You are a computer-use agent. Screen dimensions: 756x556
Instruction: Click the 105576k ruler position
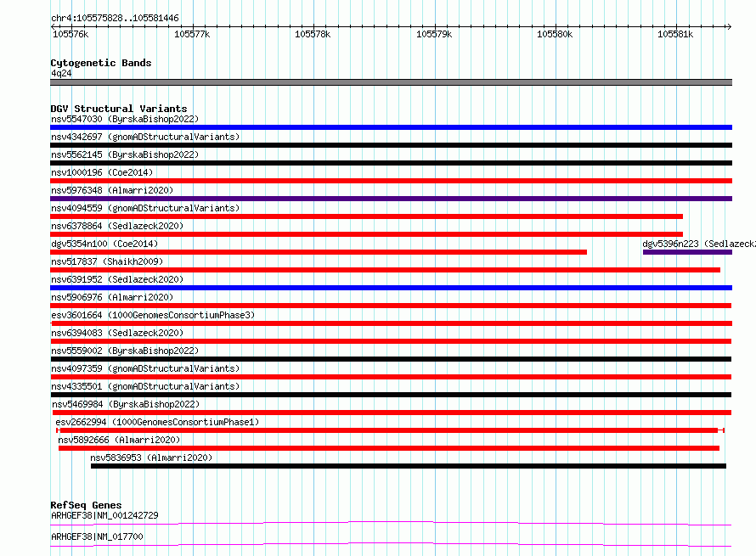point(71,34)
